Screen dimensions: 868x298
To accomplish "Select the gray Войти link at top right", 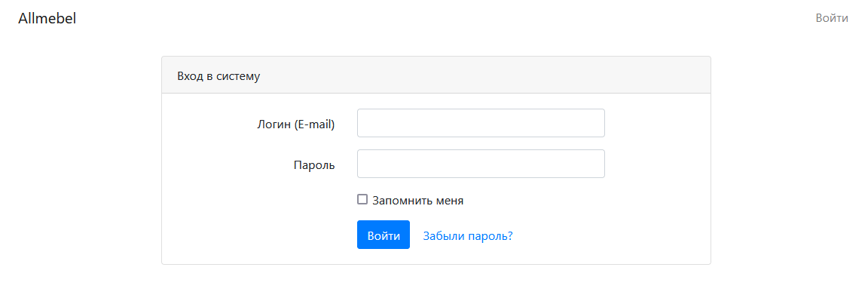I will point(832,18).
